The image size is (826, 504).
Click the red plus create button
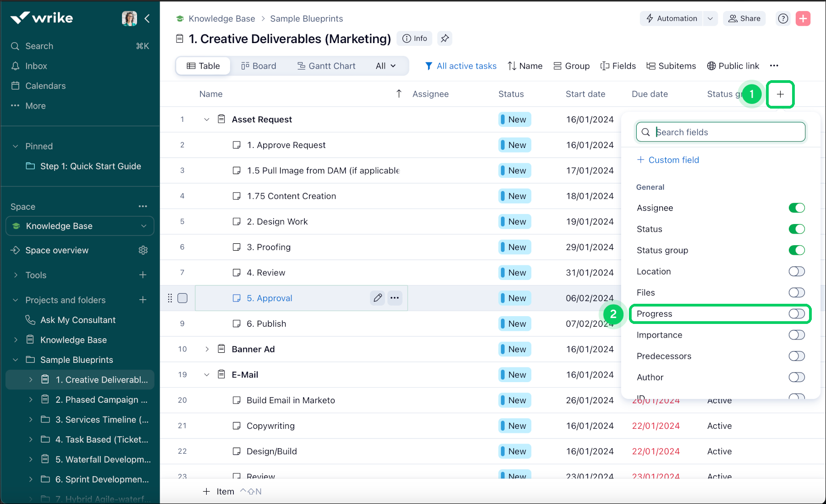click(x=803, y=18)
